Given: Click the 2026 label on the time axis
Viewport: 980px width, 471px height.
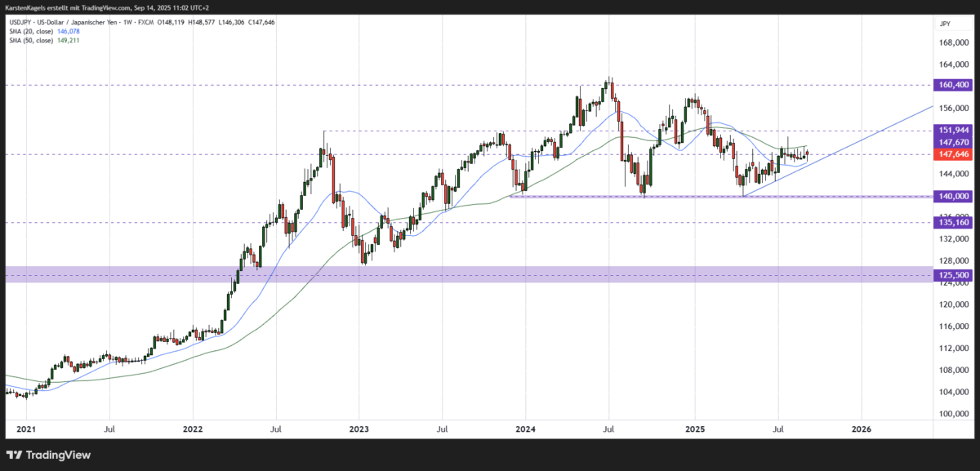Looking at the screenshot, I should coord(863,429).
